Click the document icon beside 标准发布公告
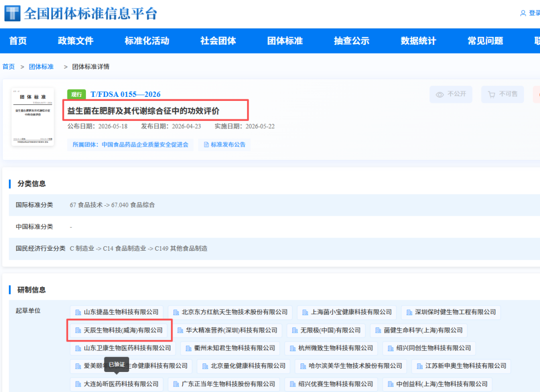 206,145
